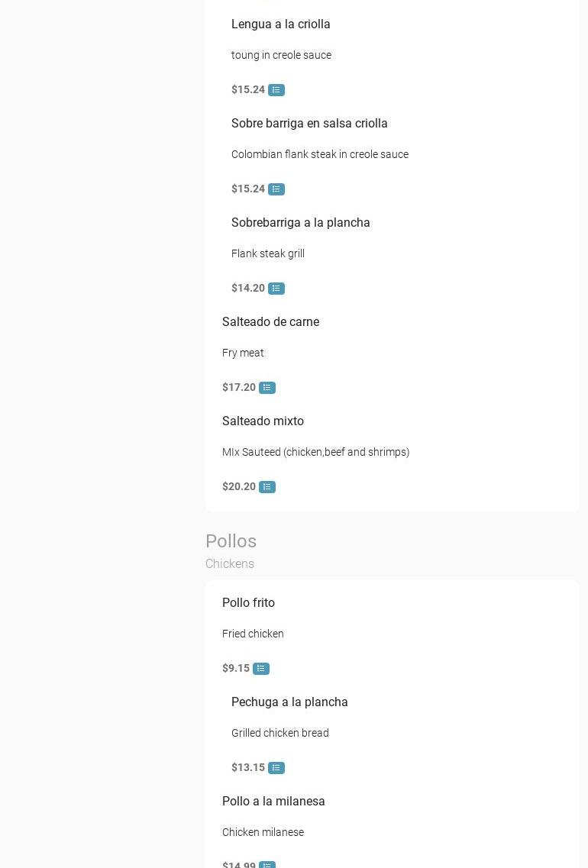Screen dimensions: 588x868
Task: Click list icon next to Pechuga a la plancha price
Action: tap(276, 768)
